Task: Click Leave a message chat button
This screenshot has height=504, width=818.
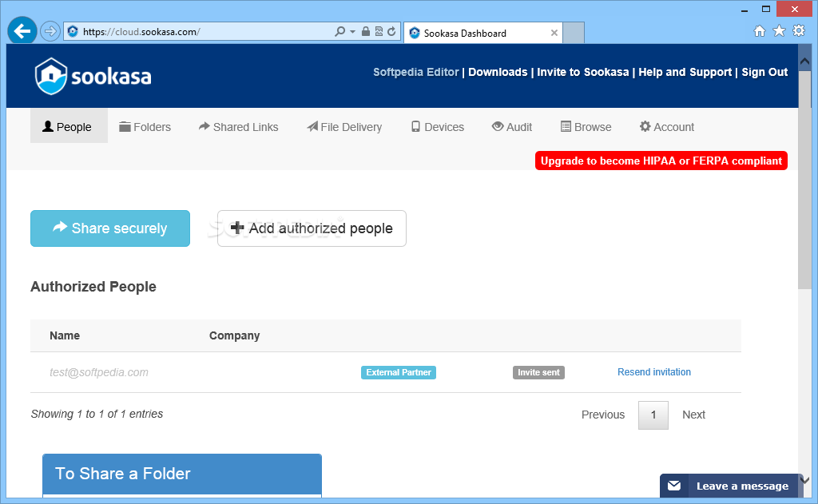Action: [x=732, y=486]
